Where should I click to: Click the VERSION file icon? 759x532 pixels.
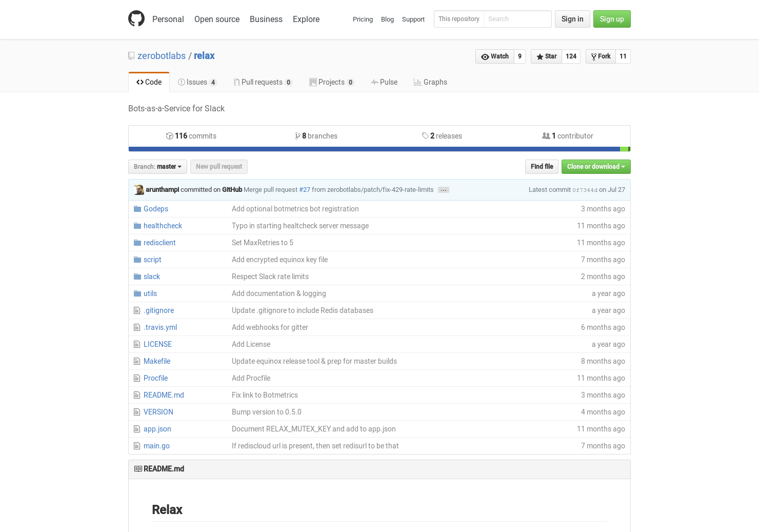tap(137, 412)
